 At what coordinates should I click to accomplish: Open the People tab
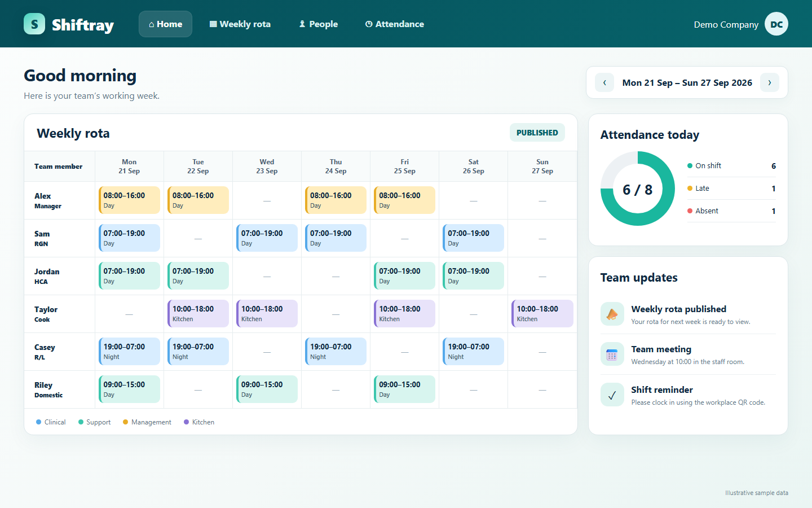click(319, 24)
